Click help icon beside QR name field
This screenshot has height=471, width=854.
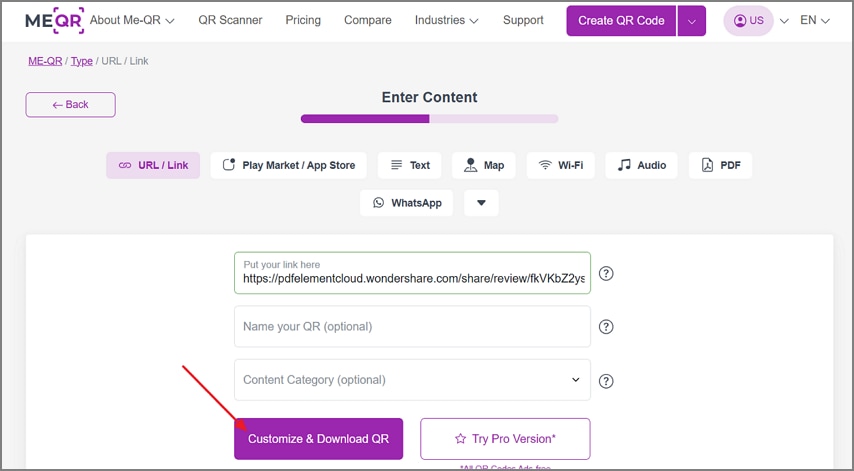(606, 327)
